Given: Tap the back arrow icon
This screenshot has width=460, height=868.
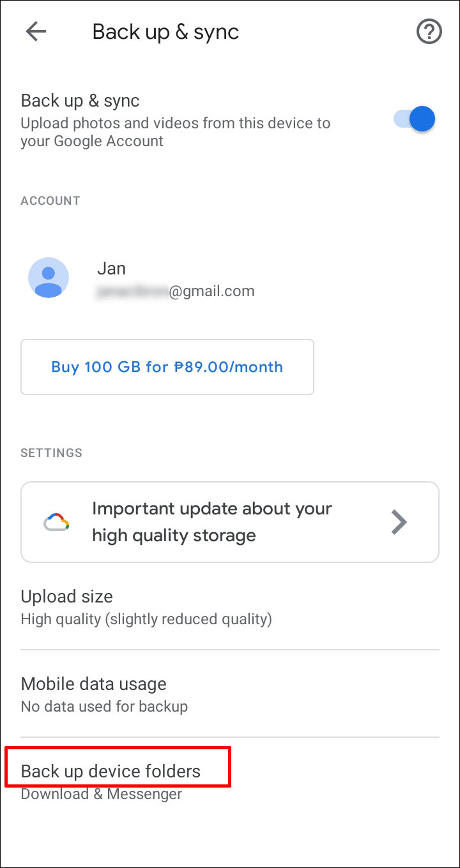Looking at the screenshot, I should tap(36, 32).
